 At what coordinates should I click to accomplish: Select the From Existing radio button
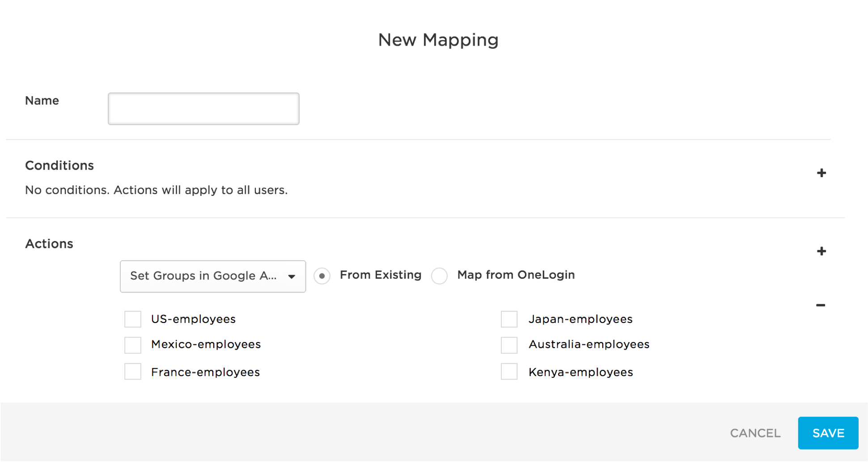(x=322, y=276)
